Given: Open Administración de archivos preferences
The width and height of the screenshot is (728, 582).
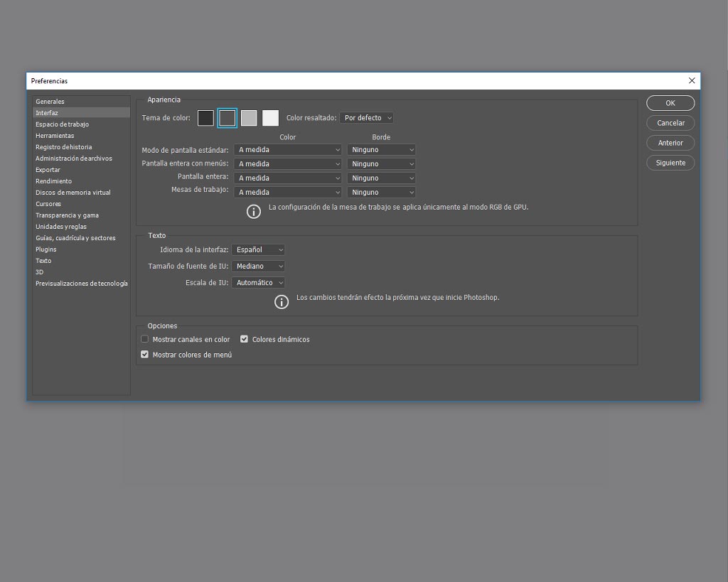Looking at the screenshot, I should (81, 158).
